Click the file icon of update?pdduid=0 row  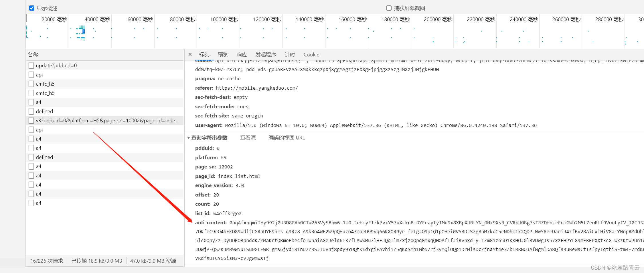click(31, 66)
